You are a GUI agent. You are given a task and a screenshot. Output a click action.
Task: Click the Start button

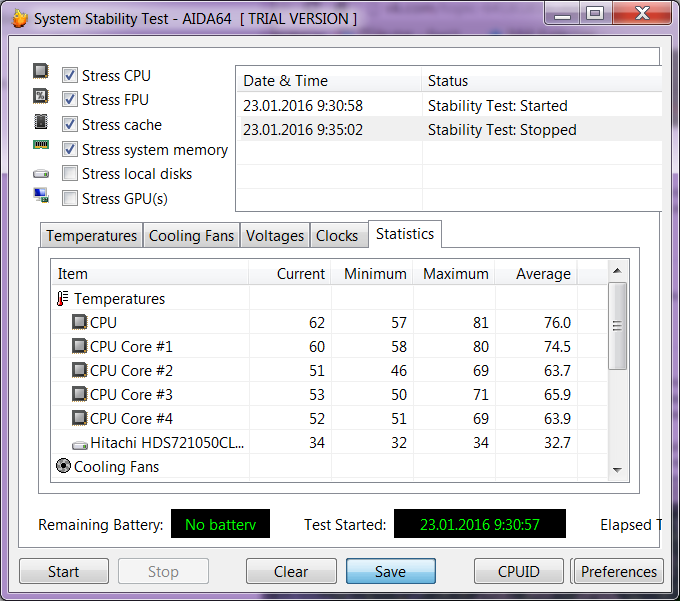click(64, 572)
